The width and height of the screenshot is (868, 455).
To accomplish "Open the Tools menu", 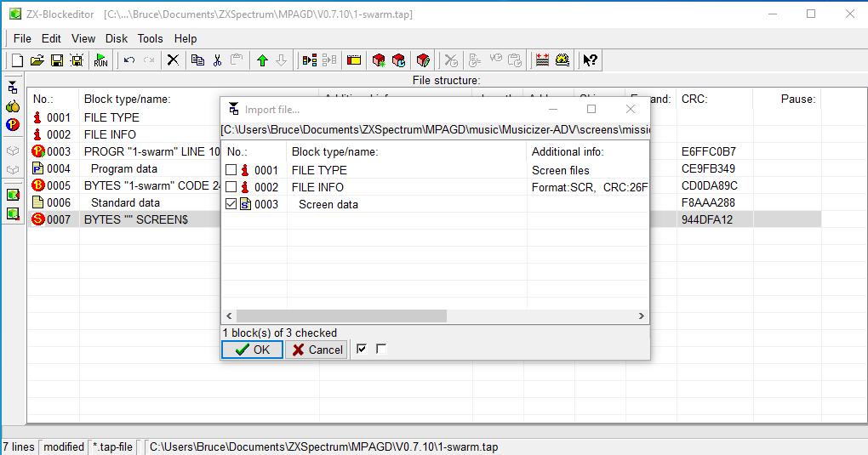I will pos(150,39).
